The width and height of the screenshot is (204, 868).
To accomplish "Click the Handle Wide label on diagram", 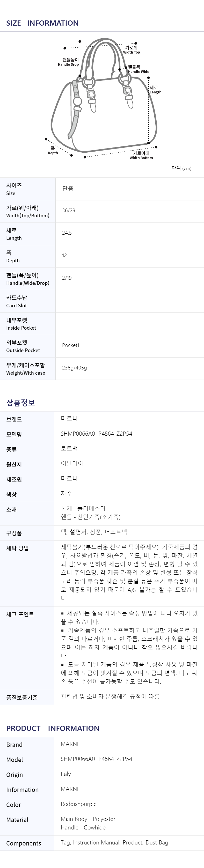I will point(138,69).
